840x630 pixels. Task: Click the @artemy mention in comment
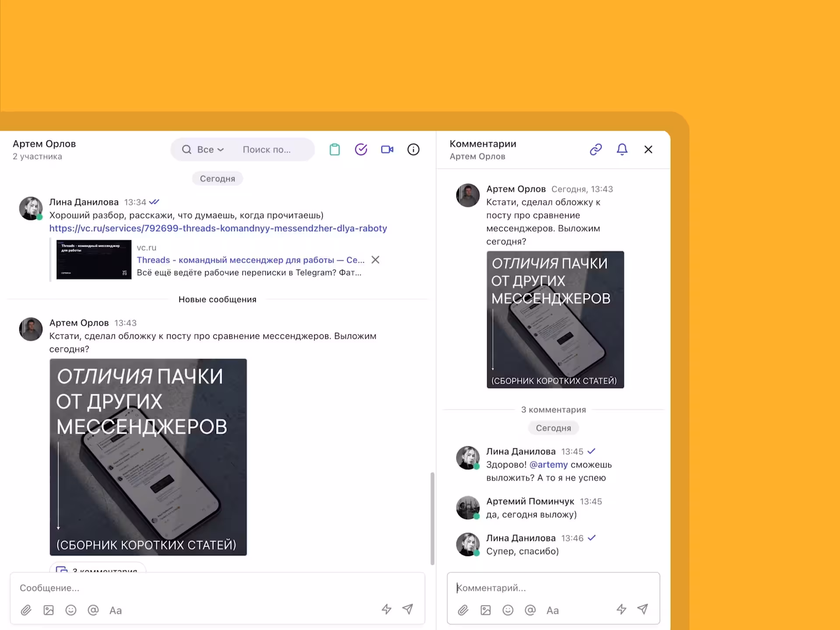point(548,465)
